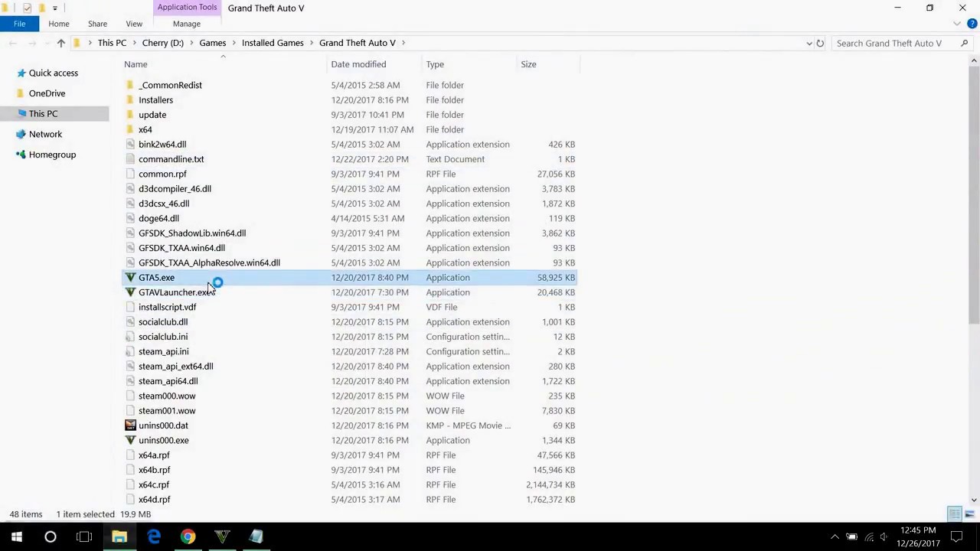980x551 pixels.
Task: Show hidden system tray icons
Action: pos(835,536)
